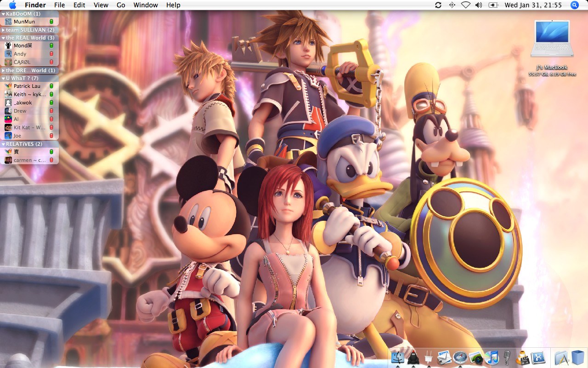Viewport: 588px width, 368px height.
Task: Open the Apple menu
Action: pos(12,5)
